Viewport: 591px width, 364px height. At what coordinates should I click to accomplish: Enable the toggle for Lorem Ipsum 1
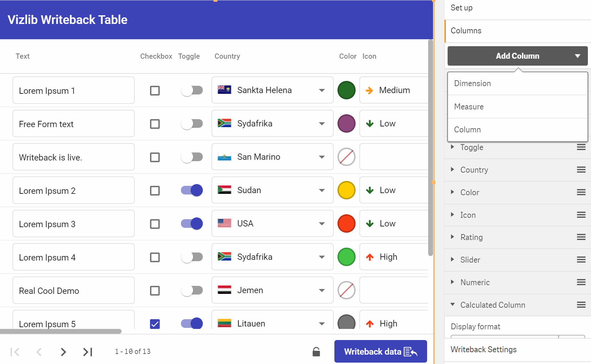tap(192, 91)
